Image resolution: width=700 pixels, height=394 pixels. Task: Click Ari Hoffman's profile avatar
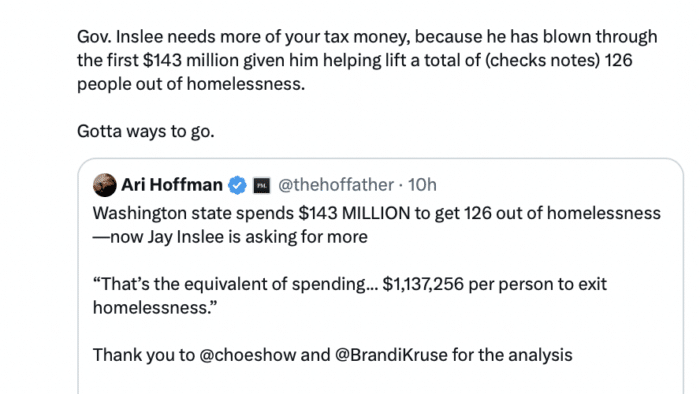104,185
